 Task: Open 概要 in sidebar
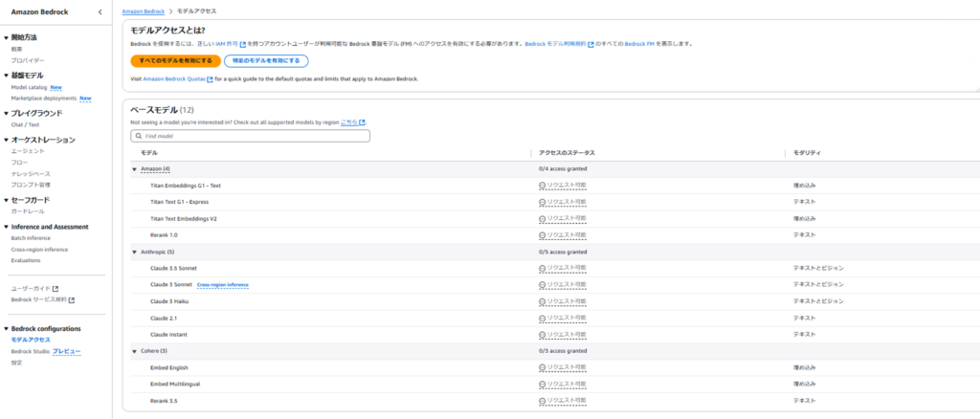17,49
